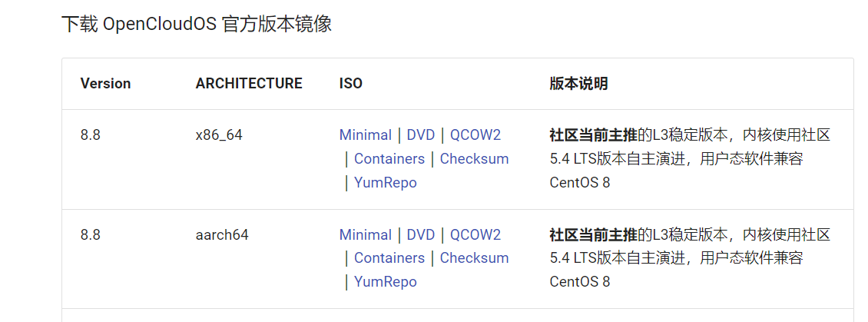This screenshot has height=322, width=868.
Task: Download the x86_64 DVD image
Action: 420,135
